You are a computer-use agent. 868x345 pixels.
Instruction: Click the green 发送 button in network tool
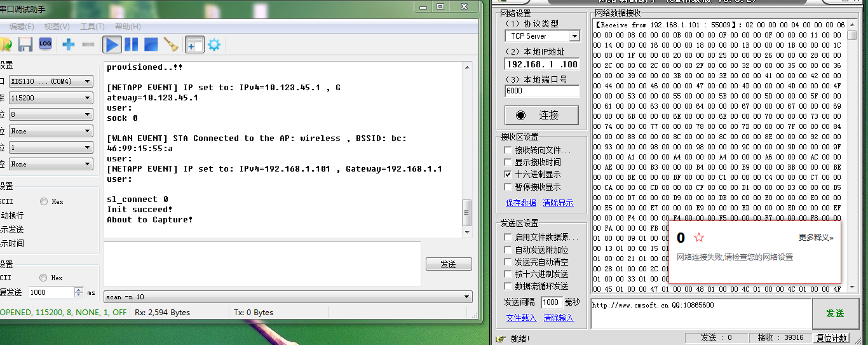click(x=834, y=313)
